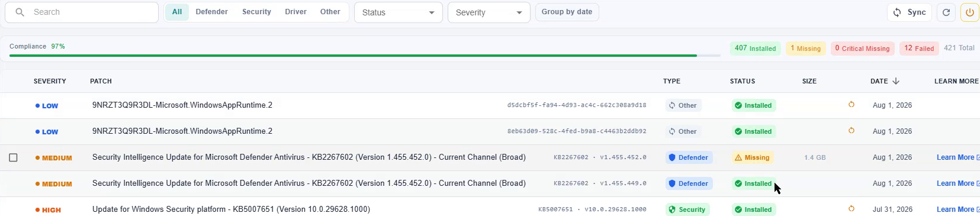
Task: Click the 1.4 GB size value
Action: pos(815,157)
